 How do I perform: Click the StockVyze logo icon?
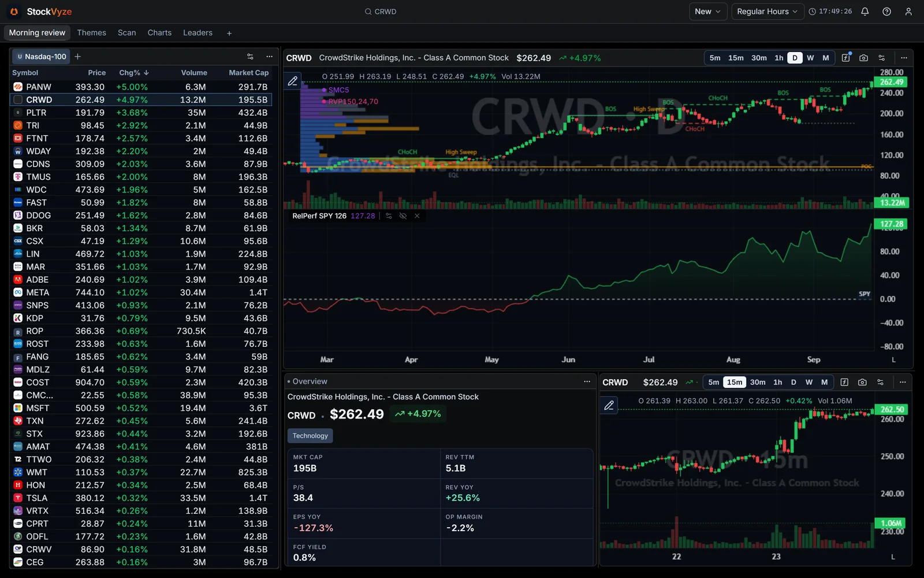point(14,12)
